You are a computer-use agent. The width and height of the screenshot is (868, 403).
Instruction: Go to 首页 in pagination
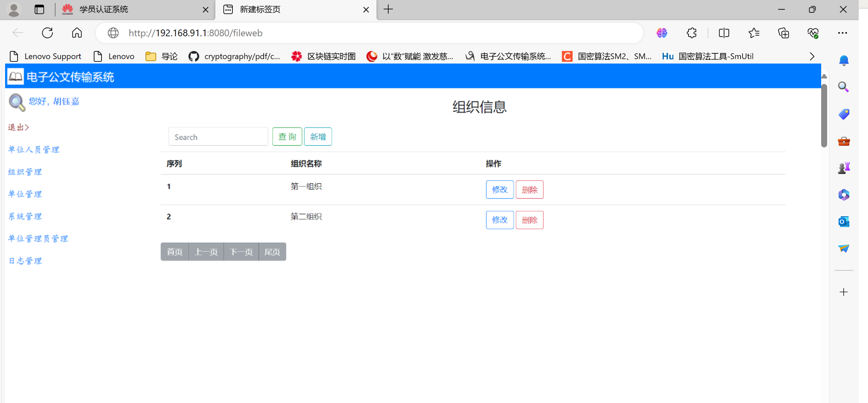pos(175,252)
